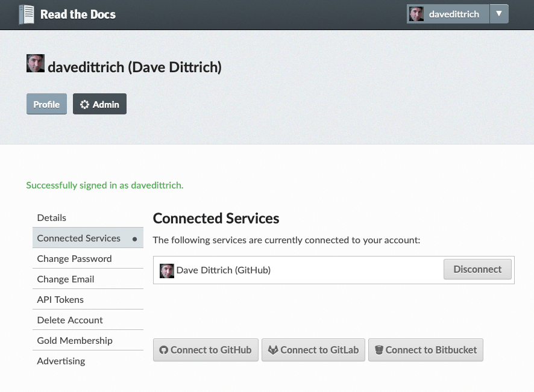
Task: Click the davedittrich username in the header
Action: coord(454,14)
